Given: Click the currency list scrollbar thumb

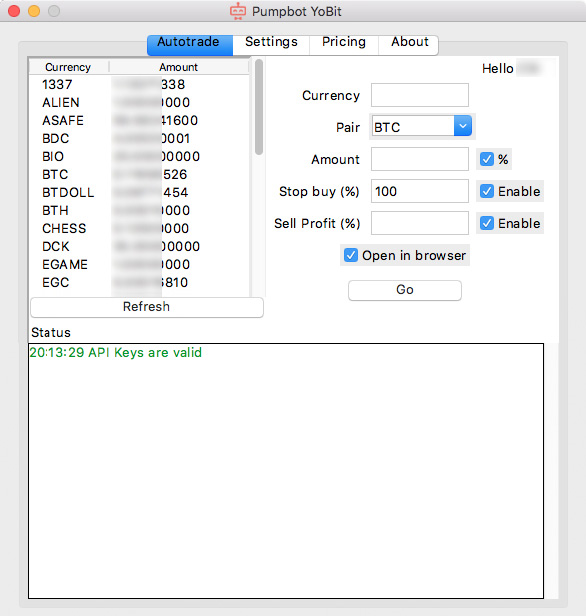Looking at the screenshot, I should tap(259, 107).
